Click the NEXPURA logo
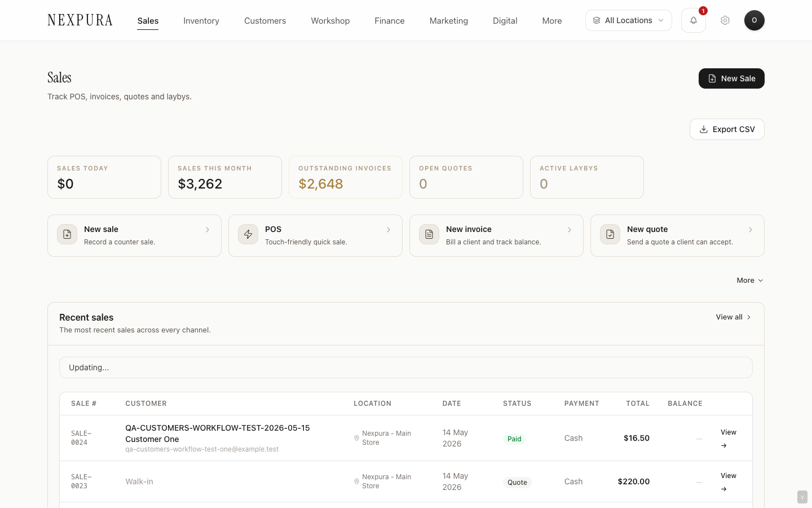812x508 pixels. 80,20
